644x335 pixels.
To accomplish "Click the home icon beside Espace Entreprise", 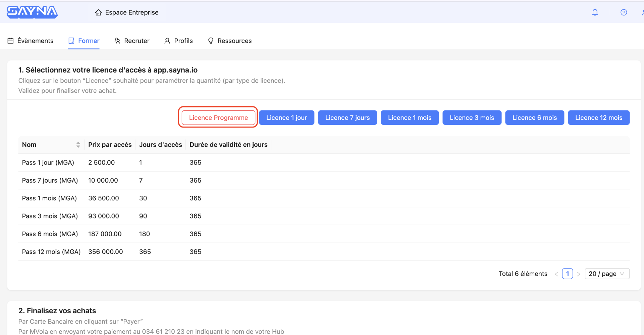I will pyautogui.click(x=98, y=12).
